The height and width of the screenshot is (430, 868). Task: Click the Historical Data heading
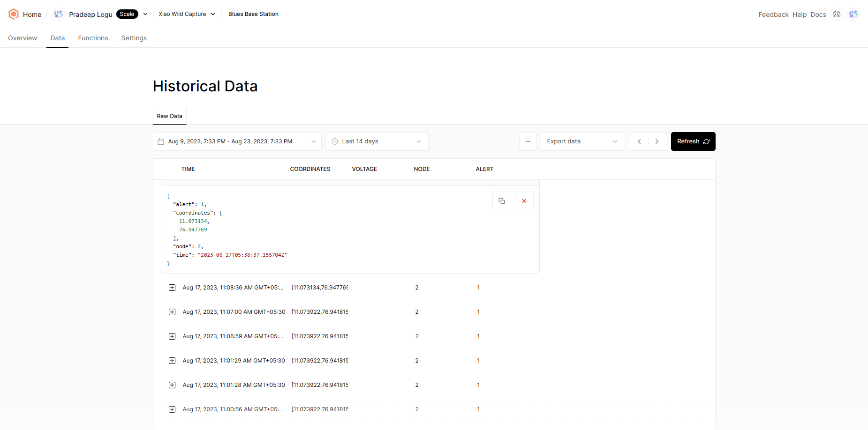(205, 86)
